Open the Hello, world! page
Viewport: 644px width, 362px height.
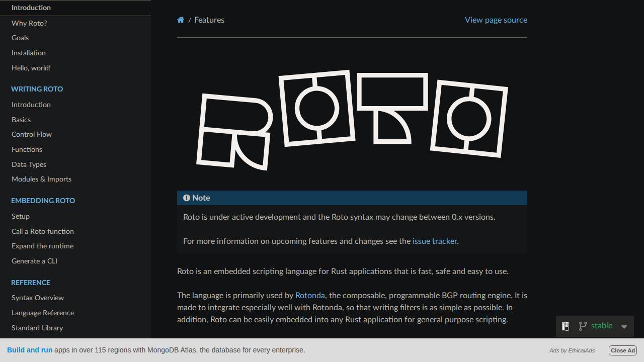click(x=75, y=68)
